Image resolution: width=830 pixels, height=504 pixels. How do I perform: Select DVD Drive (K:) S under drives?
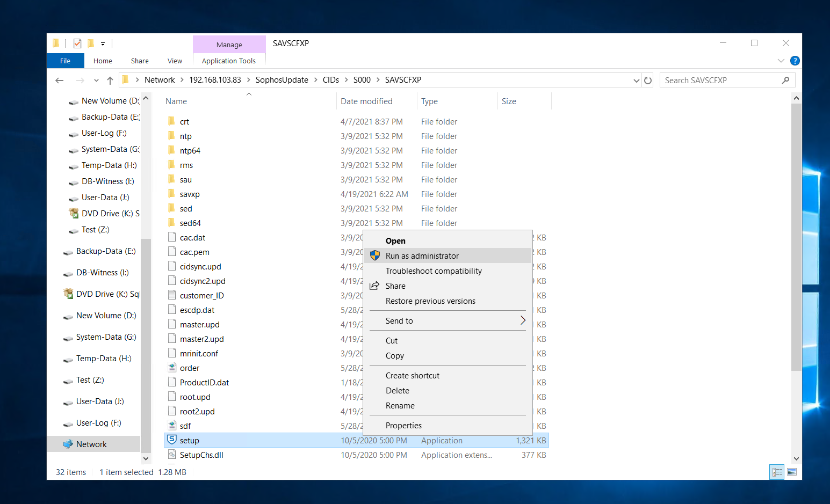(110, 214)
